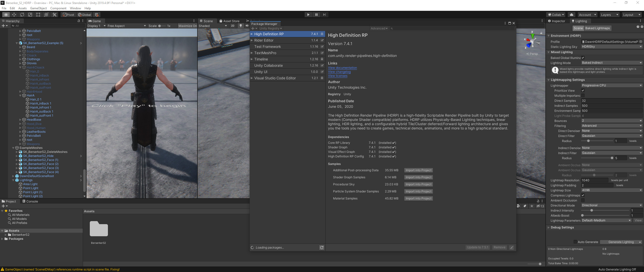Open the GameObject menu
644x272 pixels.
point(38,8)
